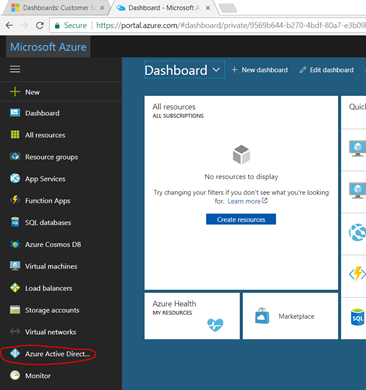Switch to Dashboards: Customer browser tab
Image resolution: width=366 pixels, height=390 pixels.
(x=57, y=8)
